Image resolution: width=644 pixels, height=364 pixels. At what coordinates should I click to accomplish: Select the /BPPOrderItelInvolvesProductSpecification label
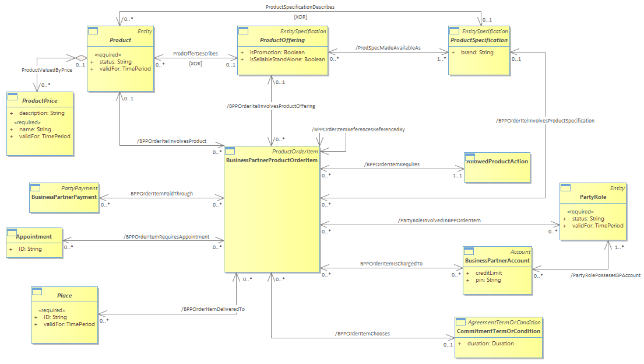point(545,121)
